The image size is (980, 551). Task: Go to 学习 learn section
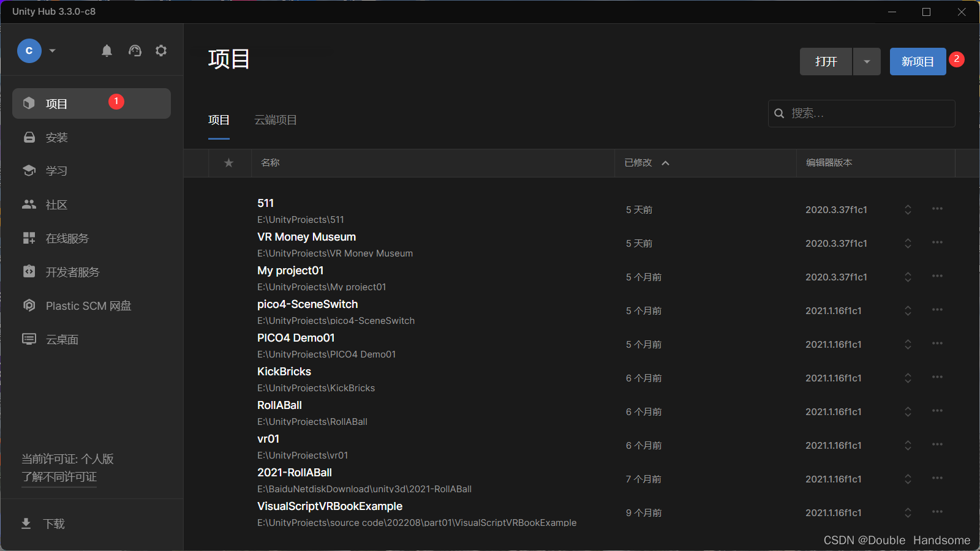pos(56,171)
